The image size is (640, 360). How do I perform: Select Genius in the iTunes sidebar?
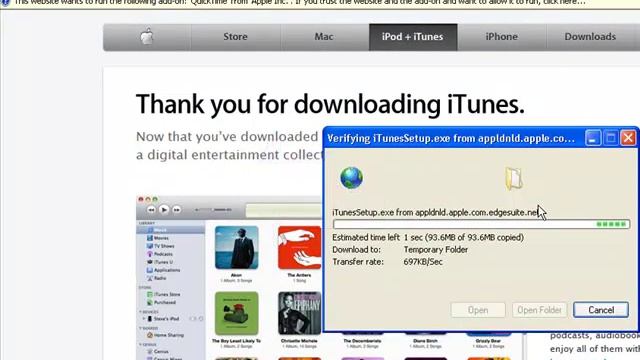(158, 351)
